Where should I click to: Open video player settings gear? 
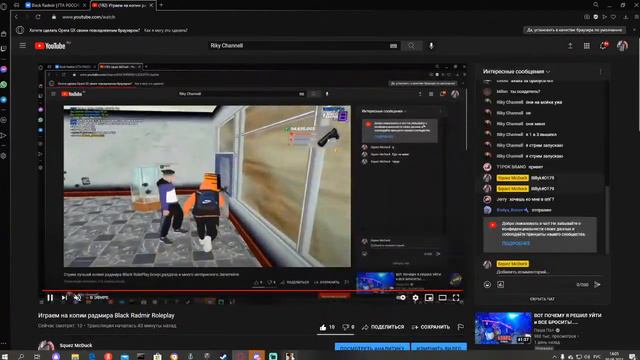[415, 298]
